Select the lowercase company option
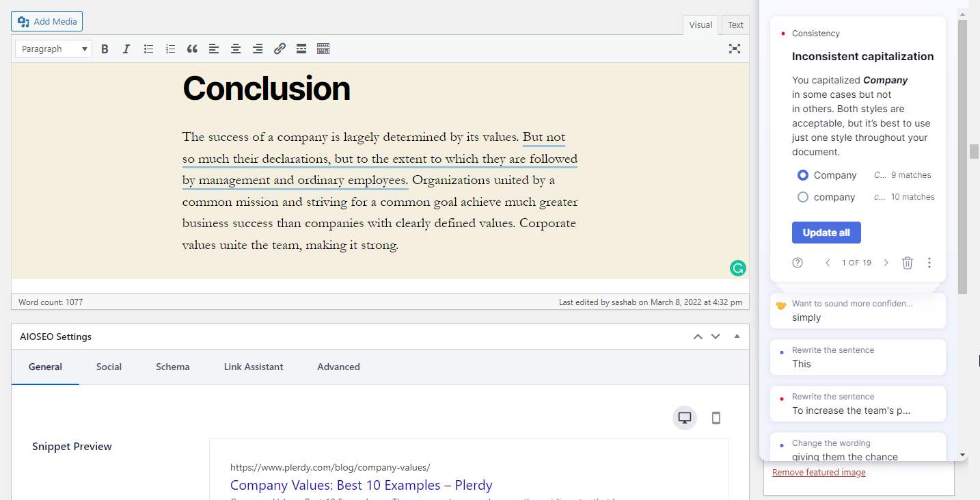Screen dimensions: 980x500 [x=802, y=197]
